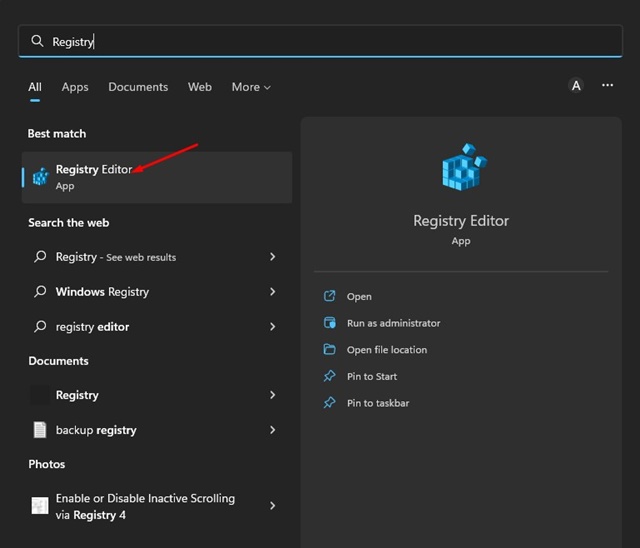Expand the More filter dropdown
640x548 pixels.
[251, 87]
